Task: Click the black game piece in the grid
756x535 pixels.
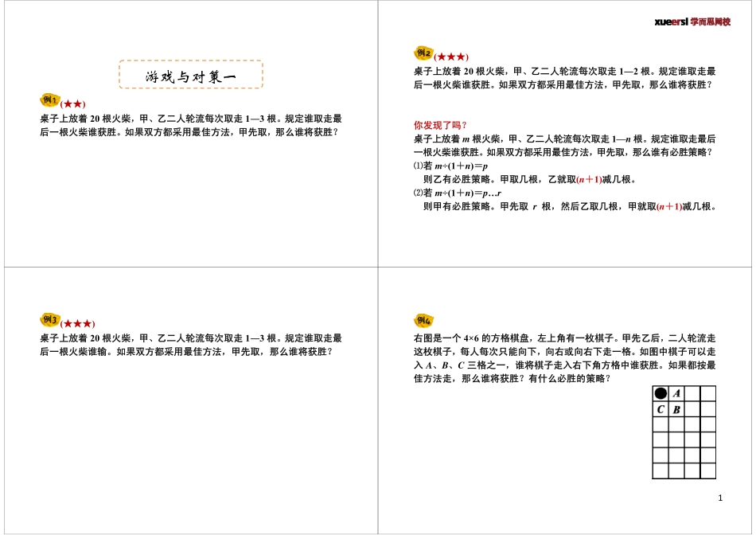Action: click(x=660, y=392)
